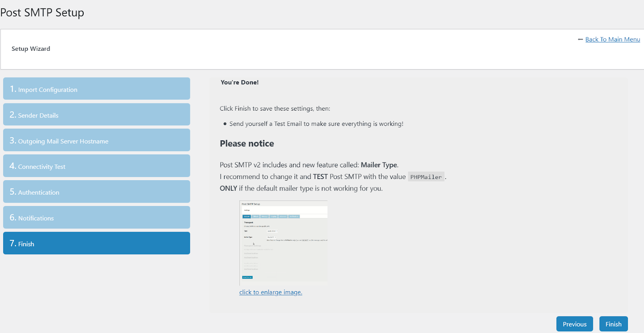Open step 1 Import Configuration
This screenshot has height=333, width=644.
(97, 88)
